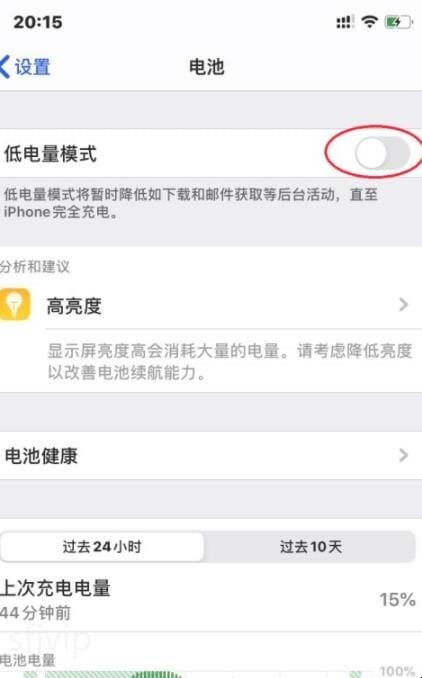Tap the 15% last charge value
This screenshot has width=422, height=678.
(397, 599)
